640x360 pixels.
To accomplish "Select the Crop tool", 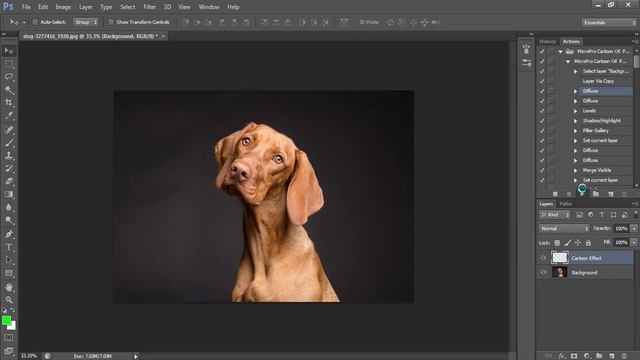I will point(9,103).
